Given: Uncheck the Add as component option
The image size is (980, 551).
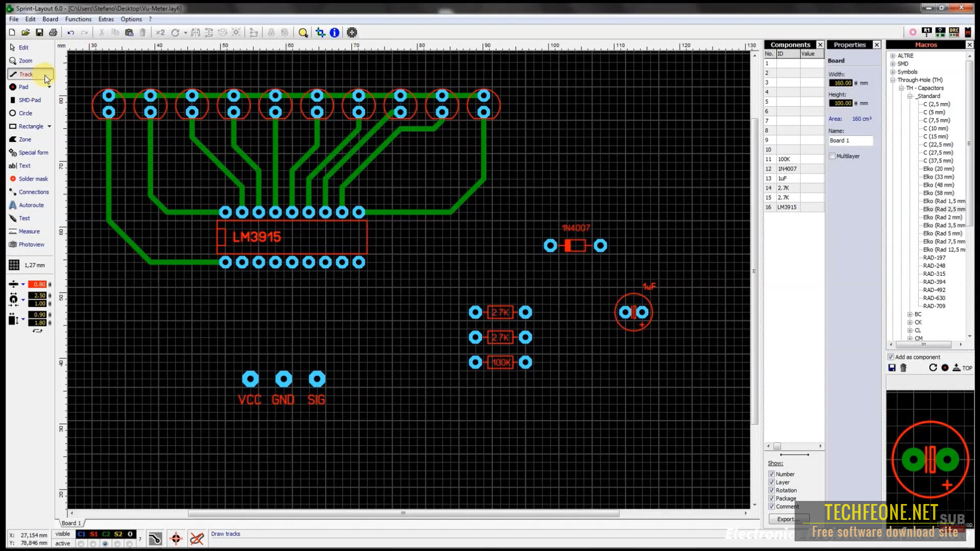Looking at the screenshot, I should [891, 357].
